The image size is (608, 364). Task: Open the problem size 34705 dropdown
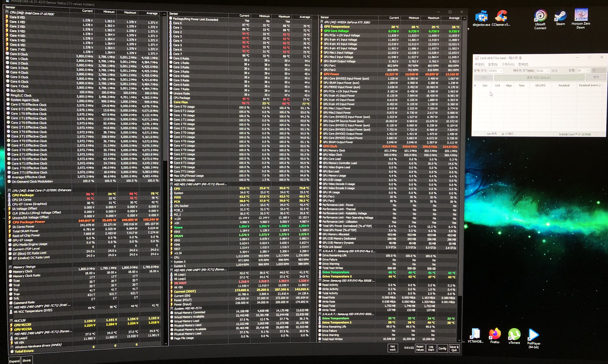pyautogui.click(x=501, y=71)
